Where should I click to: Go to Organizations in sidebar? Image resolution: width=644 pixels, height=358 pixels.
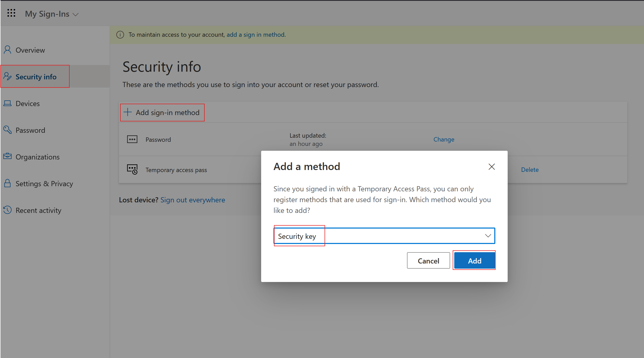(37, 157)
